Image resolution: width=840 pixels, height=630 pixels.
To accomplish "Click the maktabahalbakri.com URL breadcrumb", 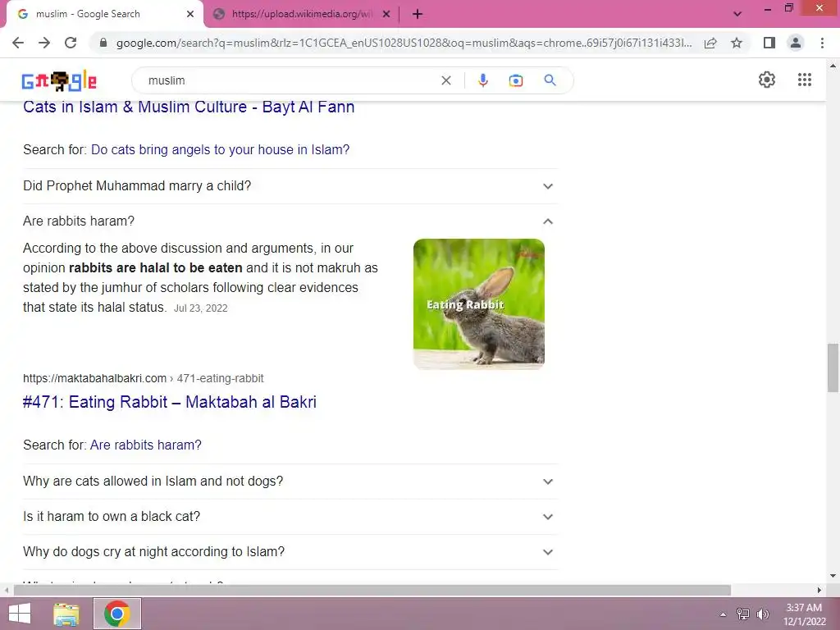I will tap(143, 378).
